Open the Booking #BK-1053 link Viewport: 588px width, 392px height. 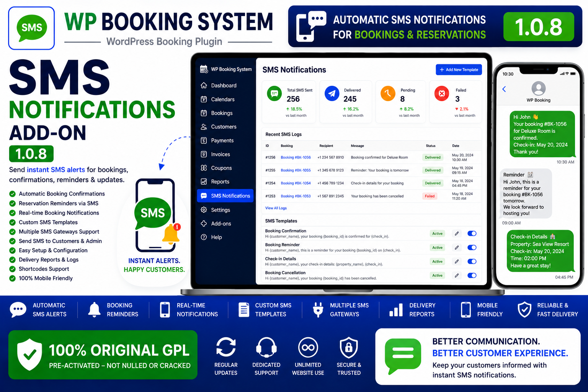(296, 196)
